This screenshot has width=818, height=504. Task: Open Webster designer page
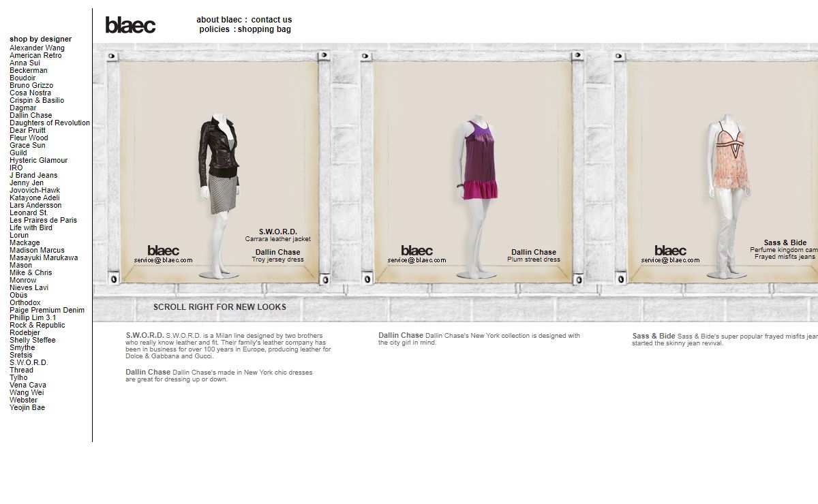(23, 400)
